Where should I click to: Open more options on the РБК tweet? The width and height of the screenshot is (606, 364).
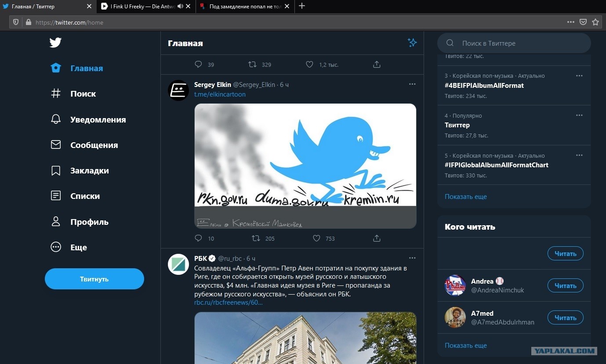[x=412, y=258]
